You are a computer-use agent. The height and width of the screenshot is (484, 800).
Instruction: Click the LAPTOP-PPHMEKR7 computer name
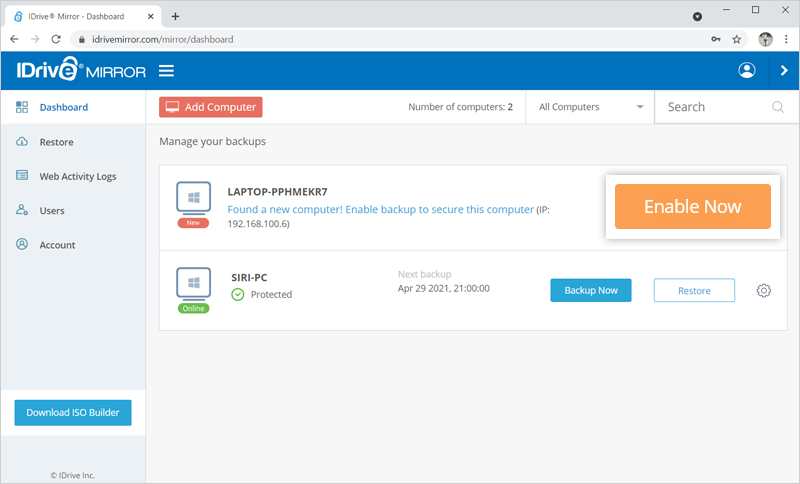(278, 192)
